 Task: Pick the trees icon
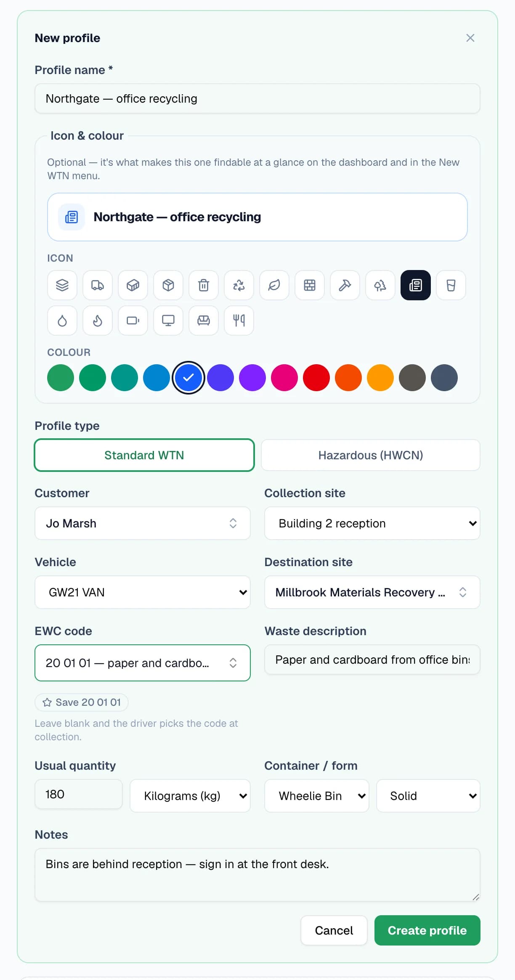click(x=380, y=285)
